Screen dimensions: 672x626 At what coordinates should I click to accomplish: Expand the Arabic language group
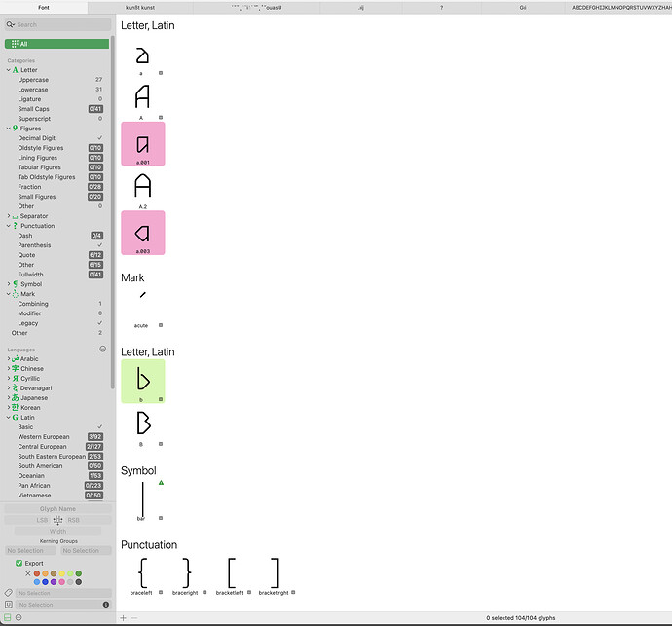(x=8, y=358)
